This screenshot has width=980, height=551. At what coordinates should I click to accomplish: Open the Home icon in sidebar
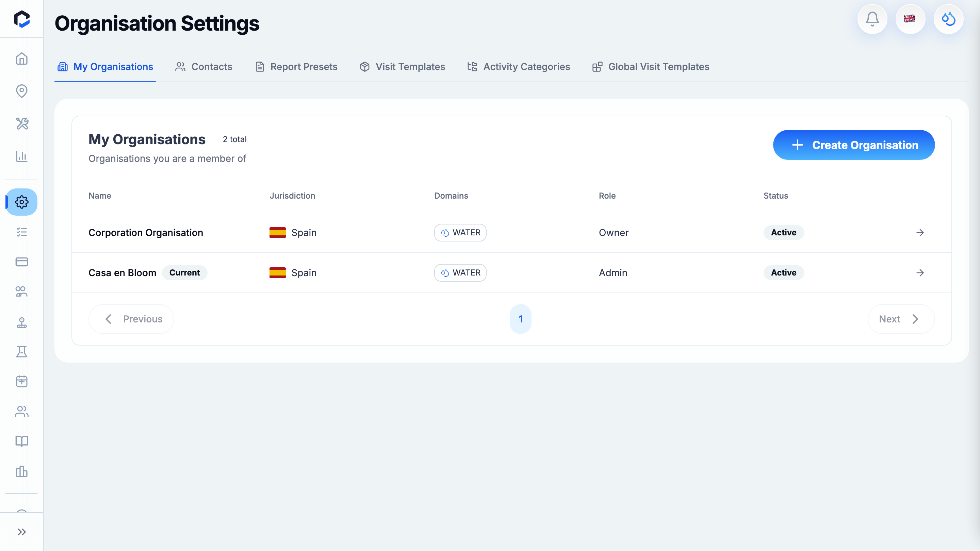pos(22,59)
